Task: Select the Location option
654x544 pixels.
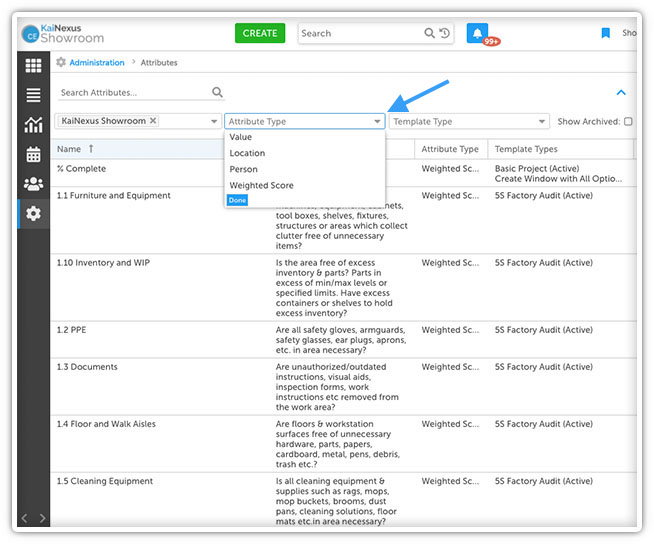Action: point(247,153)
